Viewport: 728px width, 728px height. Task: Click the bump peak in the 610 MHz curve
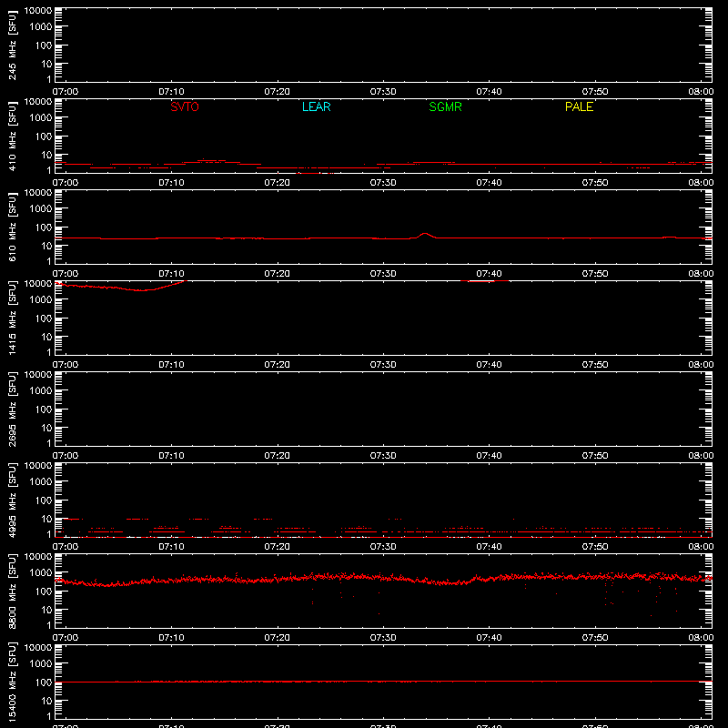[x=425, y=234]
